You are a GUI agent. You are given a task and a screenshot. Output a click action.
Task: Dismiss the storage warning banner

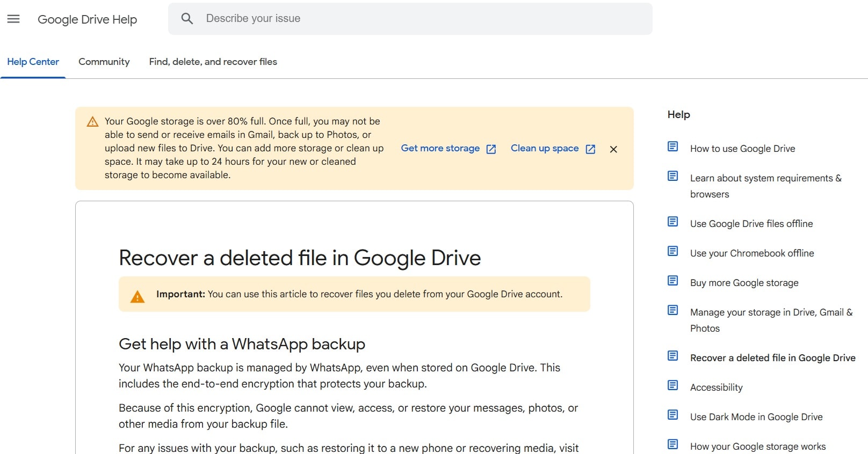(x=613, y=149)
